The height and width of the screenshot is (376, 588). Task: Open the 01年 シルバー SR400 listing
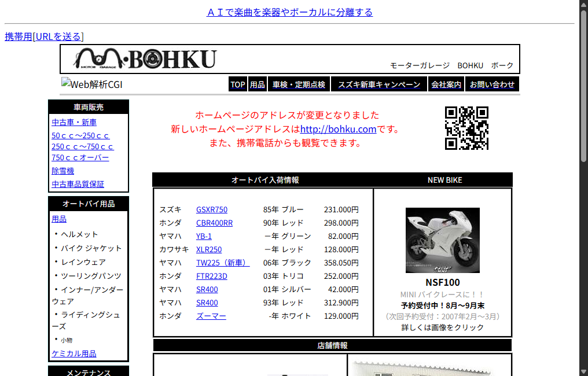(207, 289)
